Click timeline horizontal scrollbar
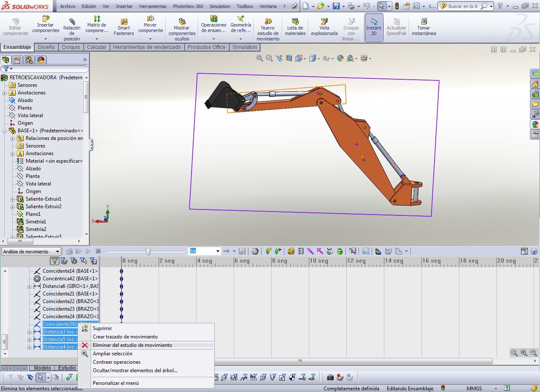This screenshot has height=392, width=540. click(354, 361)
